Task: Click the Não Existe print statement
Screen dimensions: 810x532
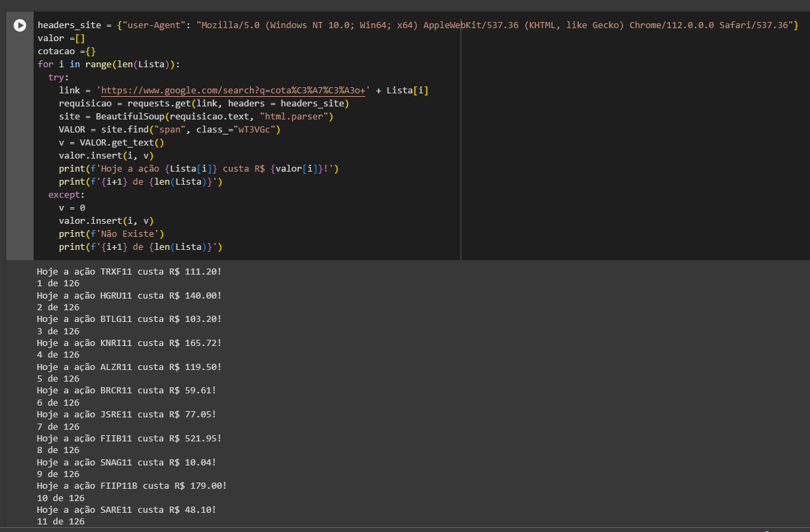Action: (110, 233)
